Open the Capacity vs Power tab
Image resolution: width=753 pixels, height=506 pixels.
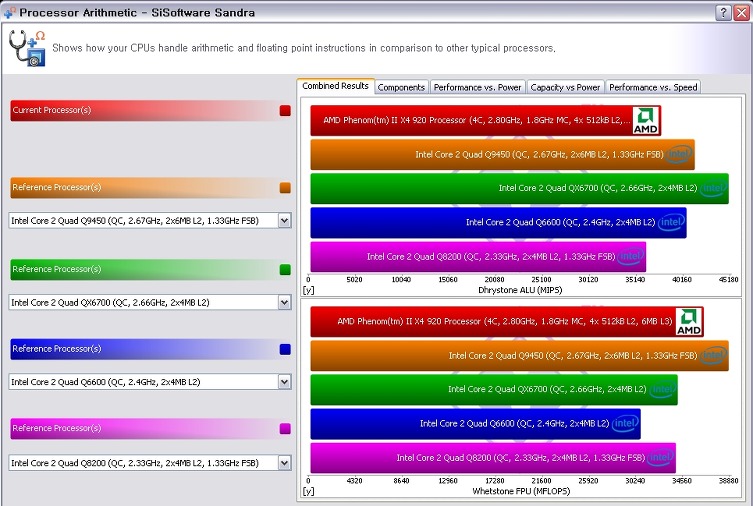coord(565,87)
